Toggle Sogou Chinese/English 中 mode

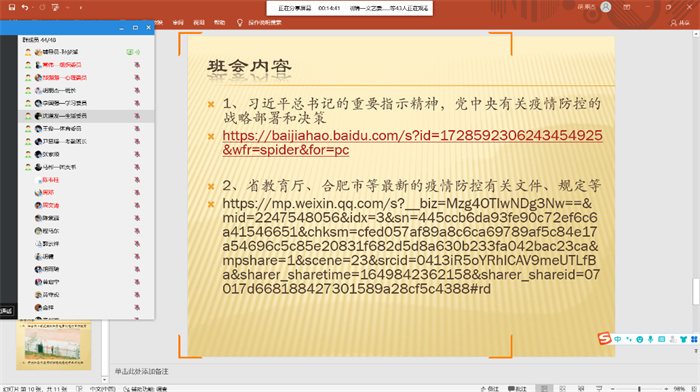pyautogui.click(x=617, y=339)
